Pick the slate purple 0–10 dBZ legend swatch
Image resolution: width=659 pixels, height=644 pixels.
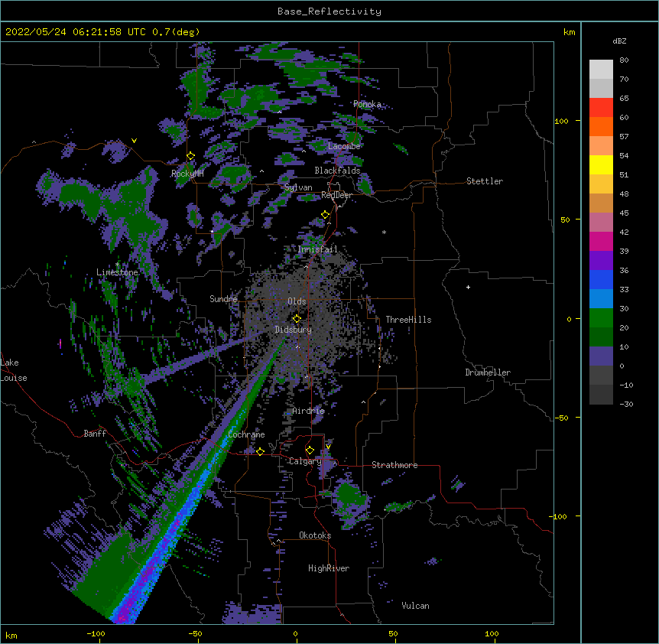tap(601, 356)
